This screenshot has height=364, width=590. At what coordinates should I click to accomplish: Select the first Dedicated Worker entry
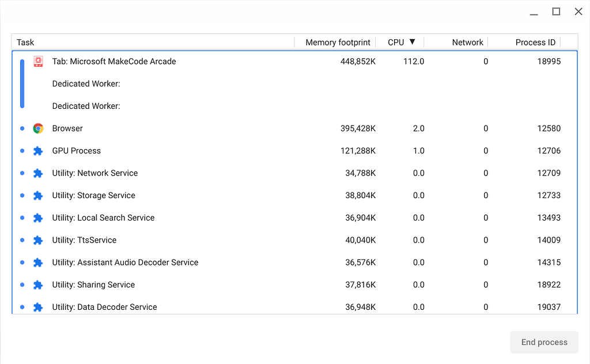86,84
